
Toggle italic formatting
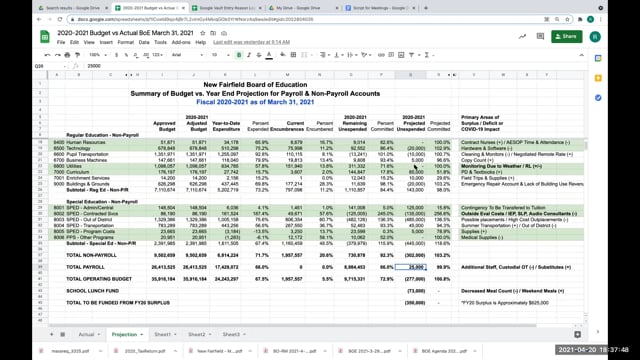coord(249,55)
